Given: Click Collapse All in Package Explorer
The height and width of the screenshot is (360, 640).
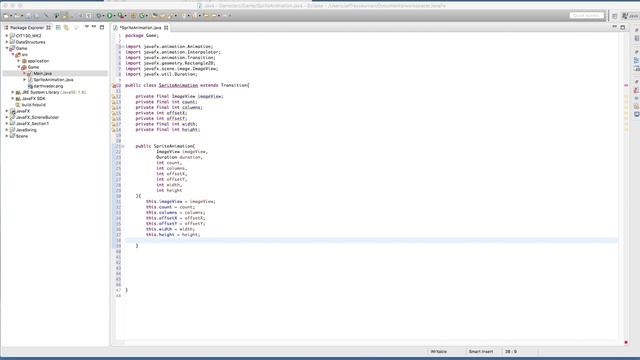Looking at the screenshot, I should click(x=58, y=27).
